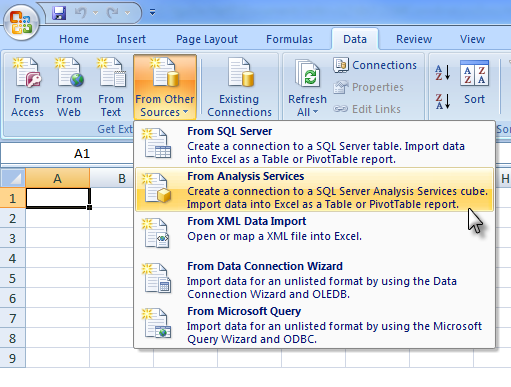Switch to the Home tab
The height and width of the screenshot is (387, 511).
[74, 39]
